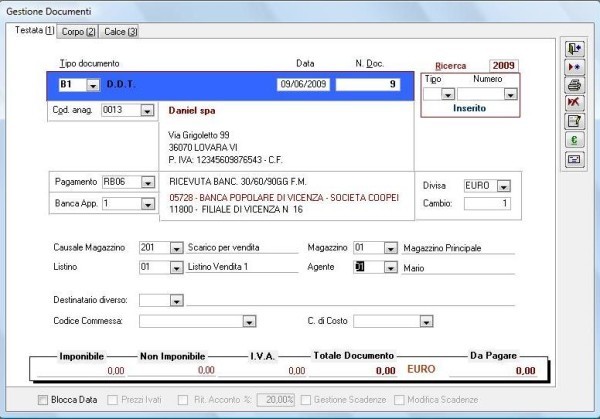Click the Cod. anag. 0013 field

[121, 110]
